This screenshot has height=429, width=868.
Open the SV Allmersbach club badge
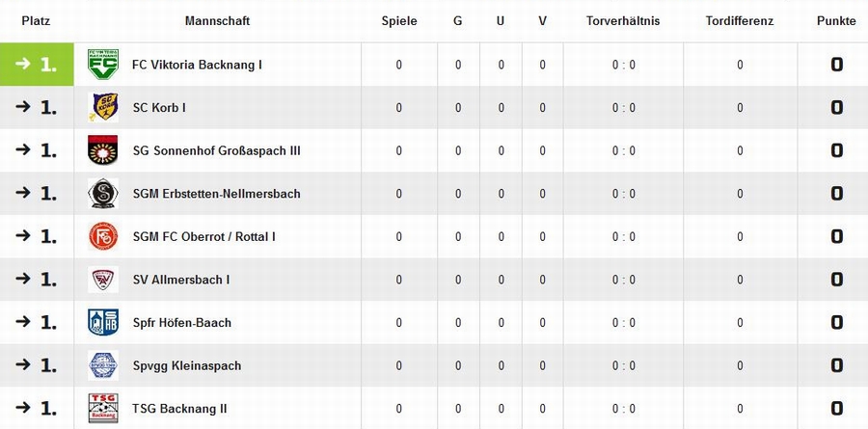103,280
